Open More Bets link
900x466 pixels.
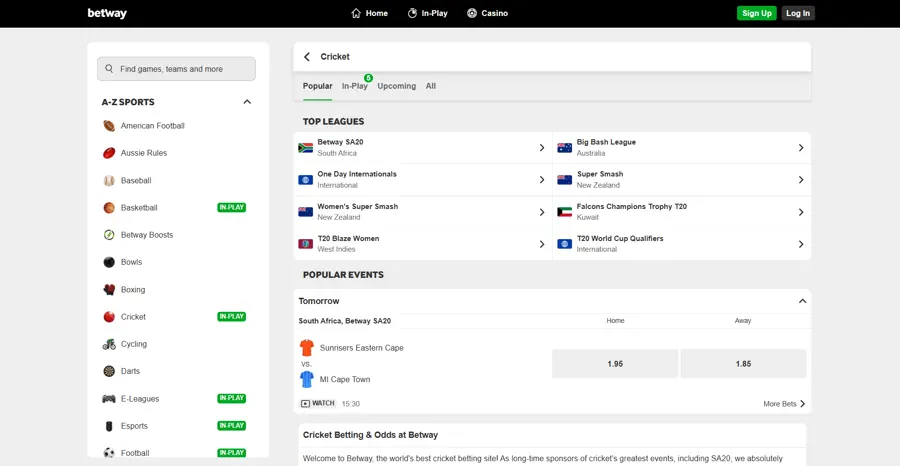pos(784,404)
